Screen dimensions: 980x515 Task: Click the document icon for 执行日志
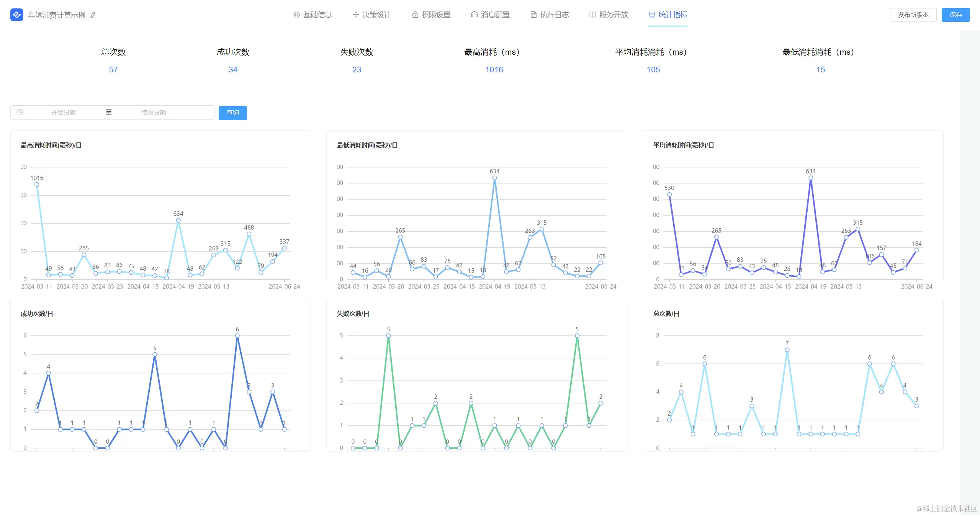[x=533, y=15]
